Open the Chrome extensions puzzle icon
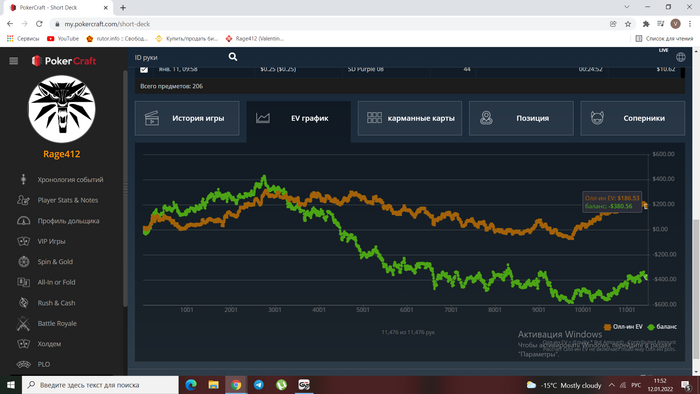Viewport: 700px width, 394px height. (646, 24)
